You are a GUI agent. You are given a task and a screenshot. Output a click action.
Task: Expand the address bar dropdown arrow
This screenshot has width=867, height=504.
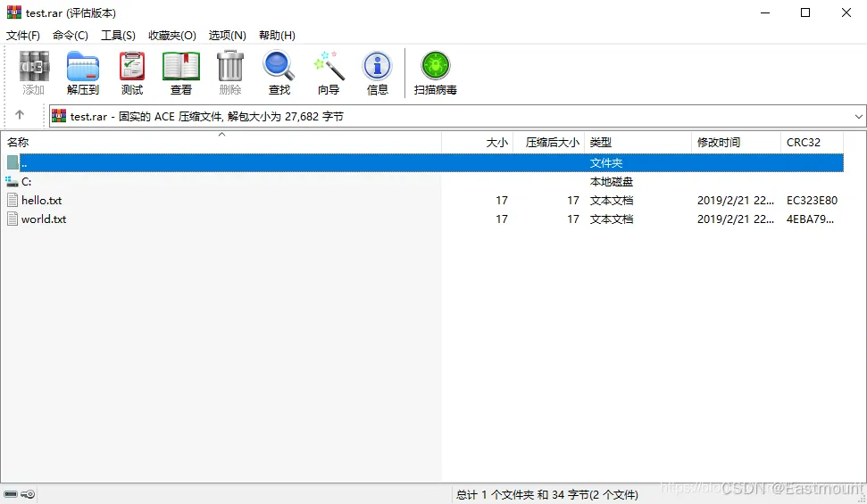pyautogui.click(x=858, y=117)
